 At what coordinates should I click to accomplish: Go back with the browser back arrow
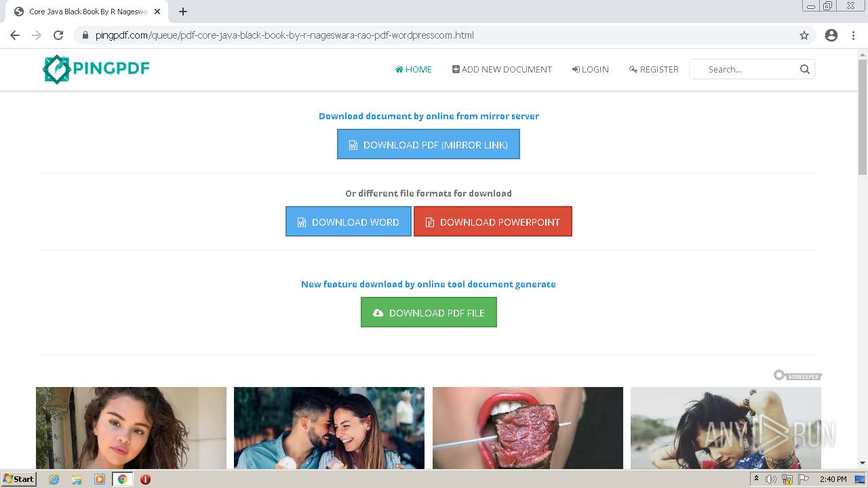pos(15,35)
